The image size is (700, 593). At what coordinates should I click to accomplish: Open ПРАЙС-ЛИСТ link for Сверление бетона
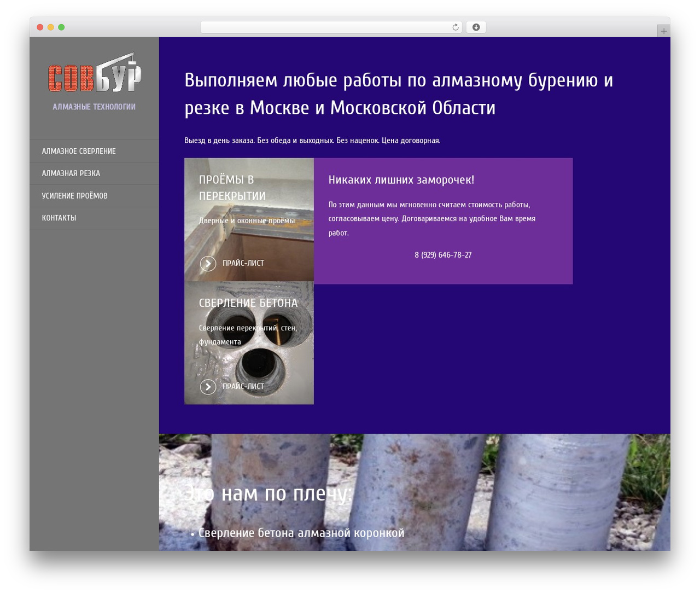243,386
